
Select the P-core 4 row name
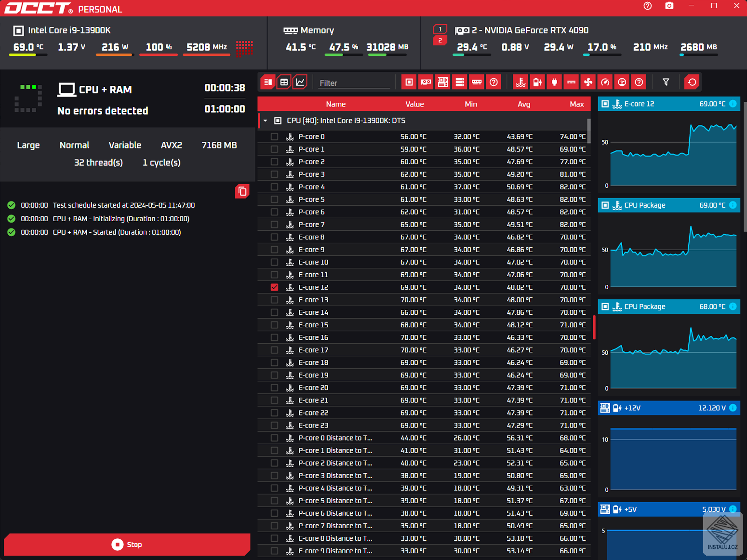[311, 187]
